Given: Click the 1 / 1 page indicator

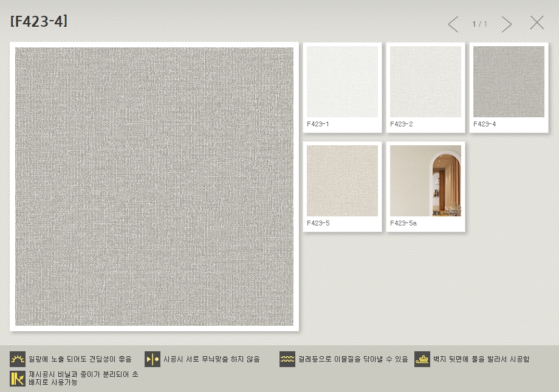Looking at the screenshot, I should (x=480, y=24).
